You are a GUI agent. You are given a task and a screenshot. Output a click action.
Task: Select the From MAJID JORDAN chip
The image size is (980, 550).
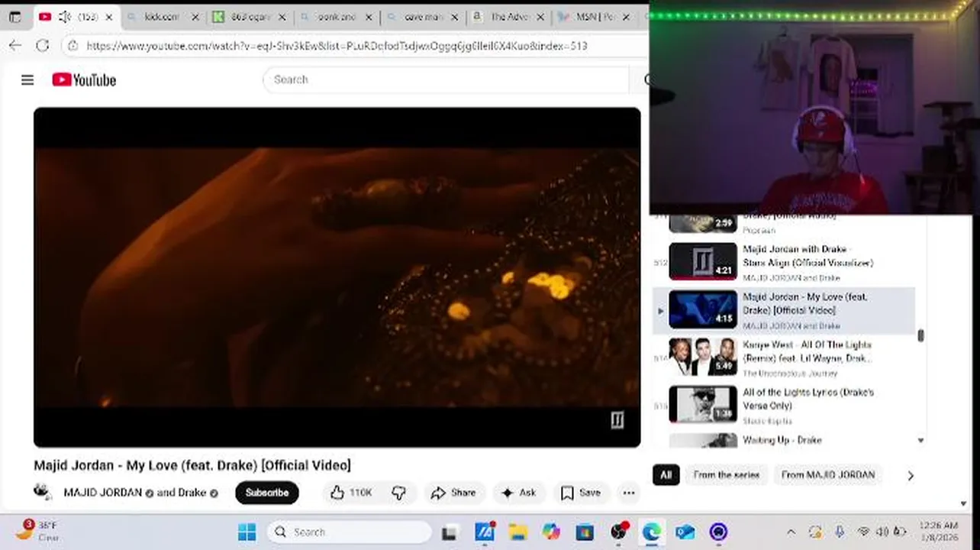tap(827, 475)
